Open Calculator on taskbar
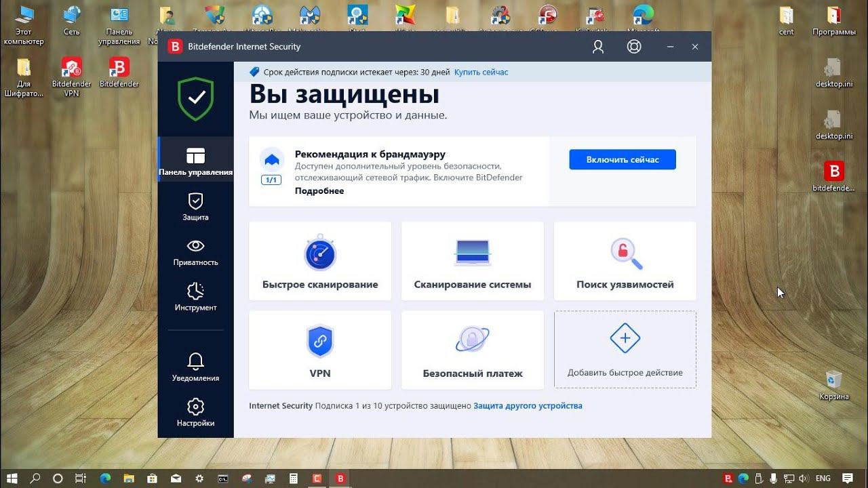The width and height of the screenshot is (868, 488). (294, 479)
